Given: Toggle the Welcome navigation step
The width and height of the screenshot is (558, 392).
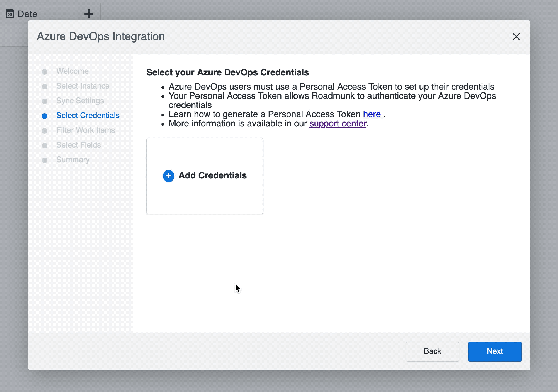Looking at the screenshot, I should coord(72,71).
